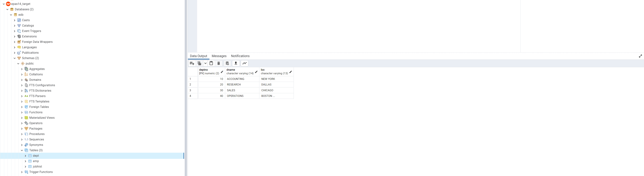Open the graph visualiser
This screenshot has height=176, width=644.
(x=244, y=63)
